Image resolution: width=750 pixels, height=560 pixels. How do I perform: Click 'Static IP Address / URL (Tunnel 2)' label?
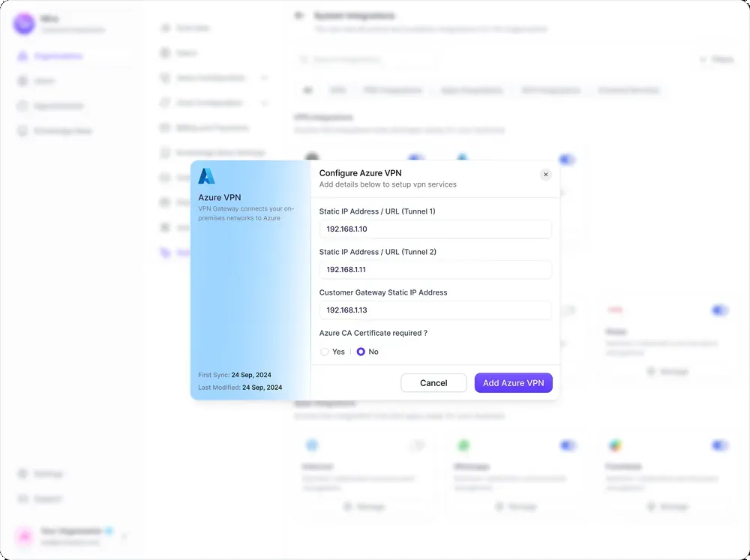tap(378, 252)
